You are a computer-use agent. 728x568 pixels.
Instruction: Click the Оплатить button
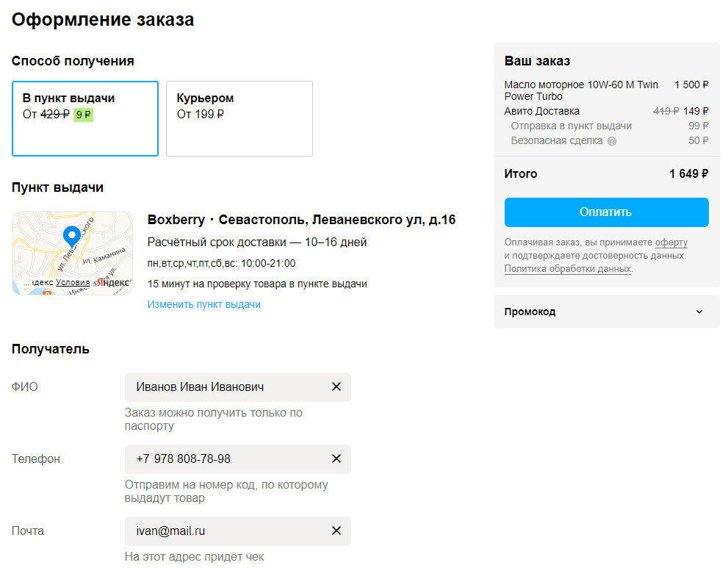[606, 212]
